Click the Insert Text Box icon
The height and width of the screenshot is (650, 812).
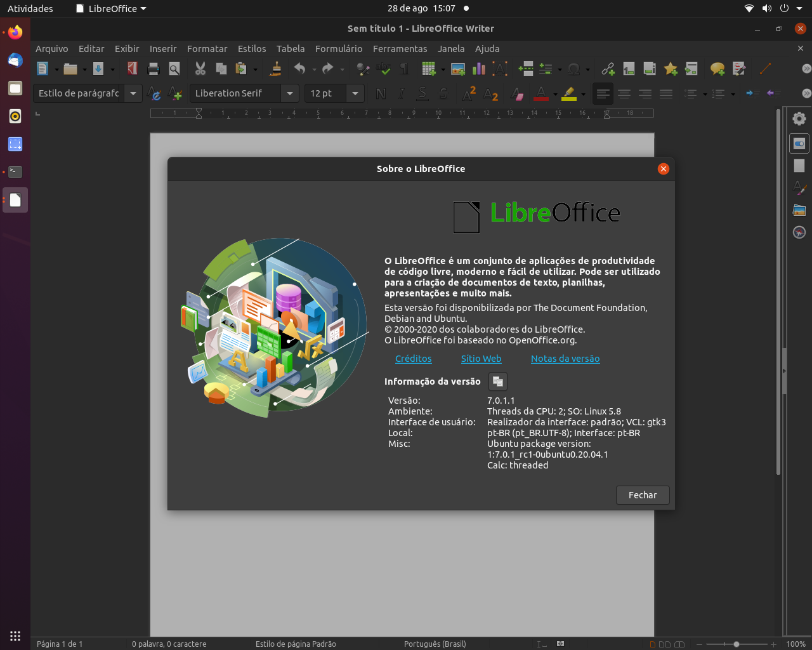point(500,69)
